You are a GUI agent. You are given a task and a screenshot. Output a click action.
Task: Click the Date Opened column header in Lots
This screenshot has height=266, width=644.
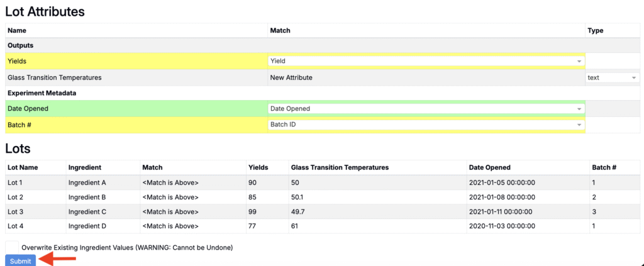[489, 167]
